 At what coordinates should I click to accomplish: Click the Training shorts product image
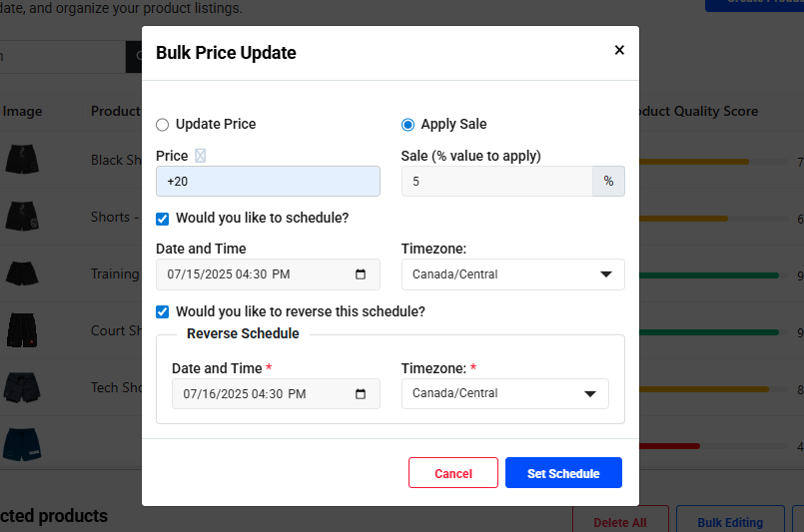tap(20, 273)
